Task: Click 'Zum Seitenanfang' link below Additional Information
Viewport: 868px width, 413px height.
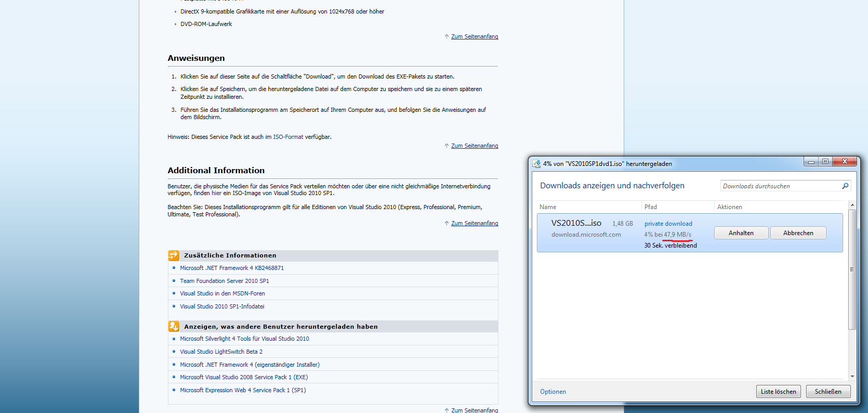Action: pyautogui.click(x=475, y=223)
